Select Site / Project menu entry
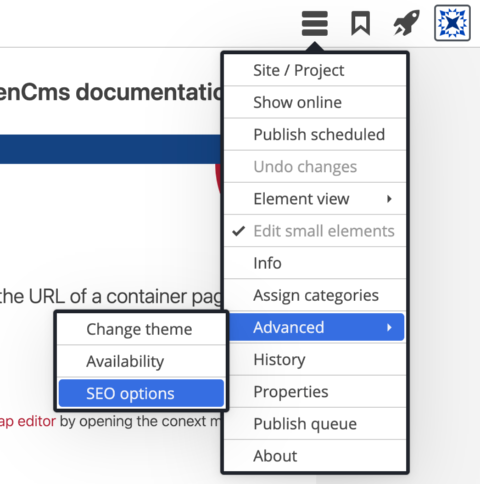Image resolution: width=480 pixels, height=484 pixels. pos(315,70)
